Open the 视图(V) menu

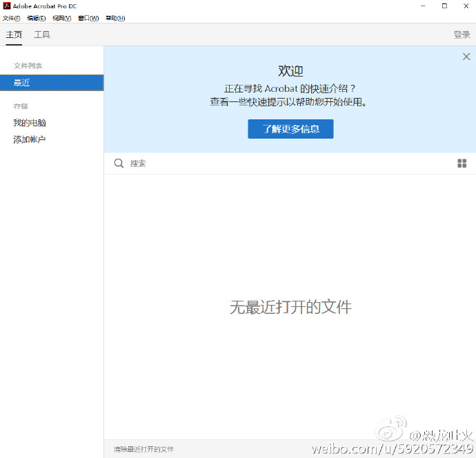pyautogui.click(x=62, y=18)
